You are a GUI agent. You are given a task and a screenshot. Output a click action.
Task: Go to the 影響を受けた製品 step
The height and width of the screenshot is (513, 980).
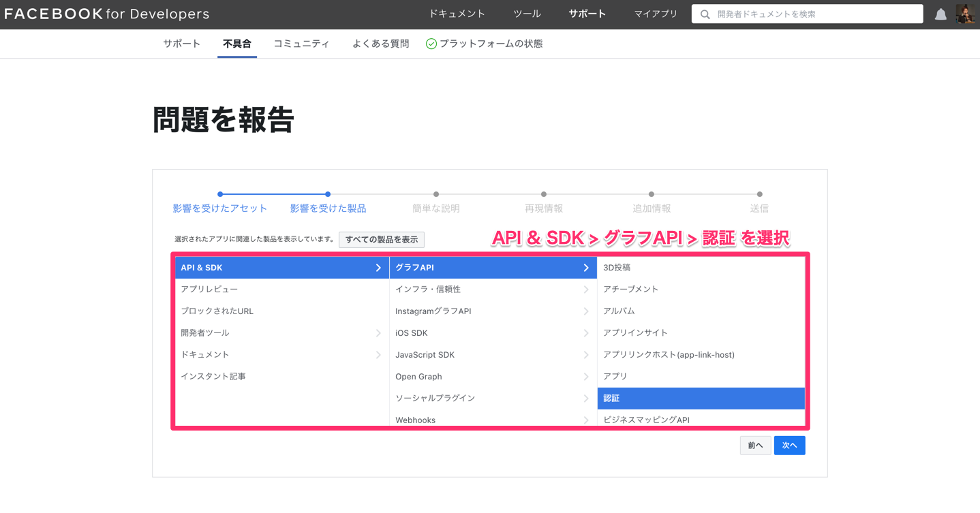point(328,208)
